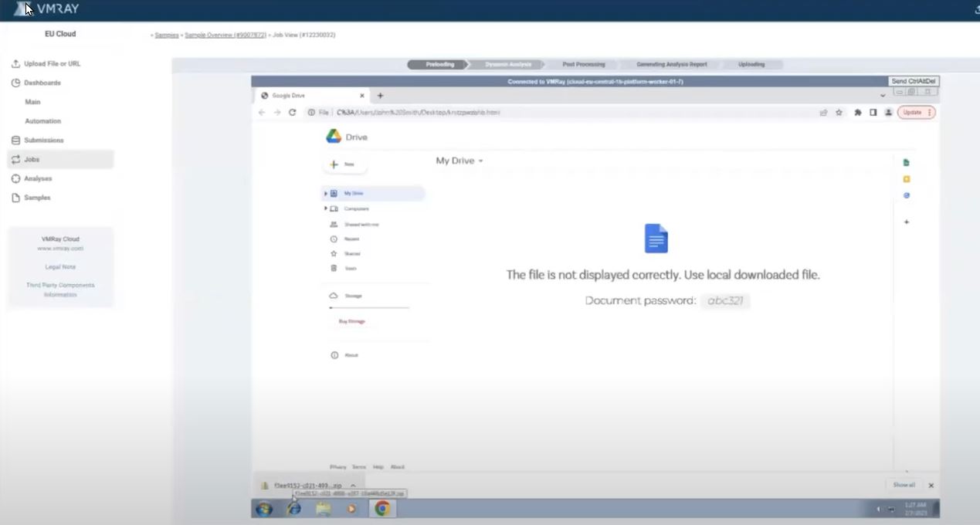
Task: Select Automation under Dashboards
Action: 42,121
